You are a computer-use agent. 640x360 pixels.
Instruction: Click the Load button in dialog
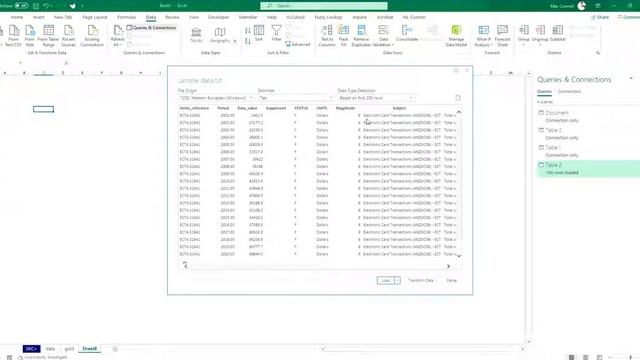coord(385,280)
